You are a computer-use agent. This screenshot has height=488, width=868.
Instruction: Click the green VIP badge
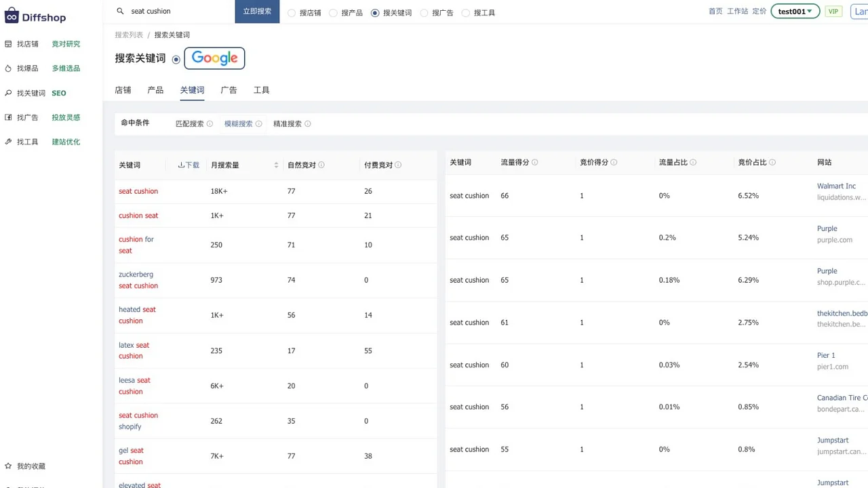click(x=833, y=11)
